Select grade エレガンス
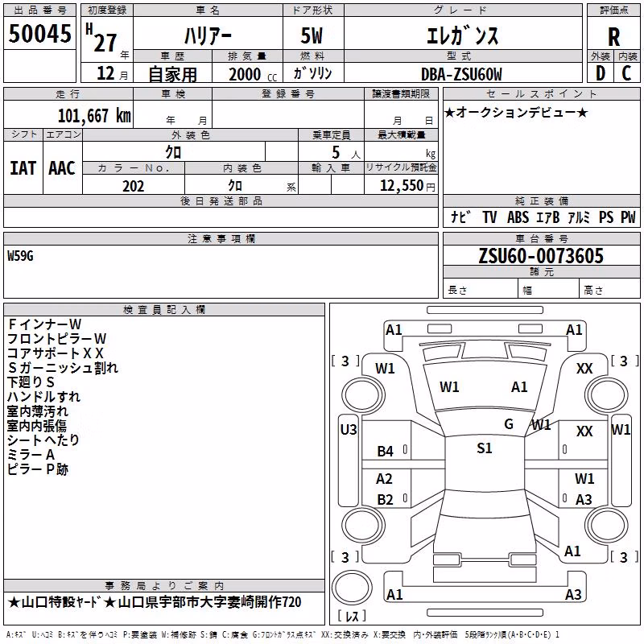 [x=462, y=35]
